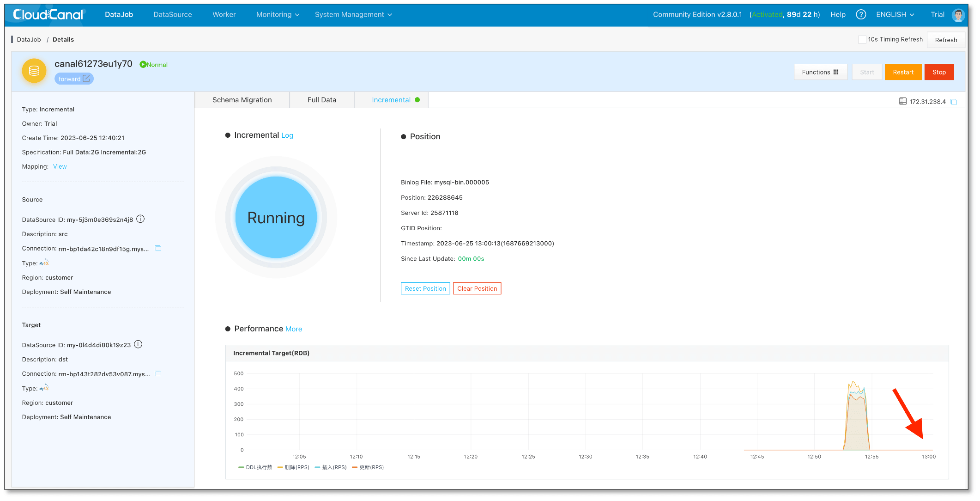Click the orange Restart button
Image resolution: width=980 pixels, height=501 pixels.
point(902,72)
